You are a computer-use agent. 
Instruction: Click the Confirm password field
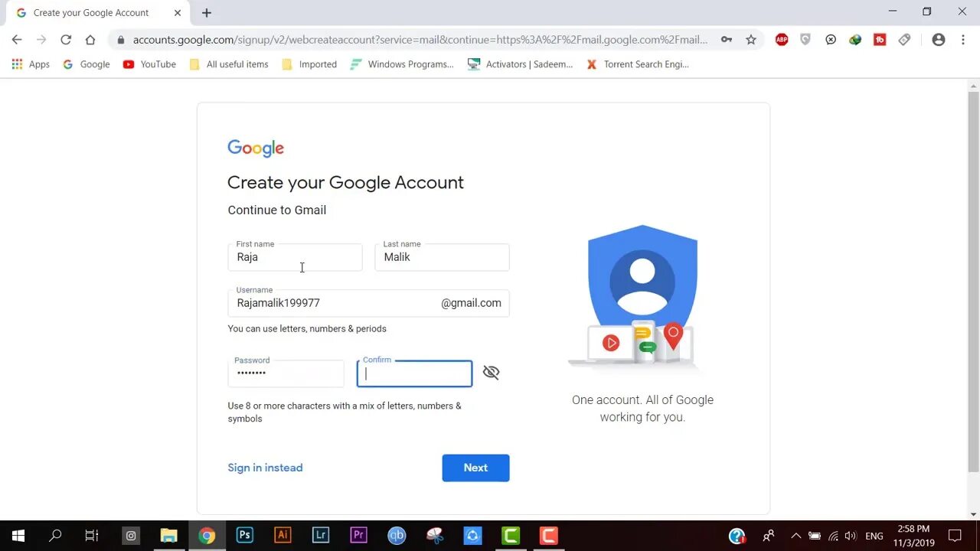[414, 373]
